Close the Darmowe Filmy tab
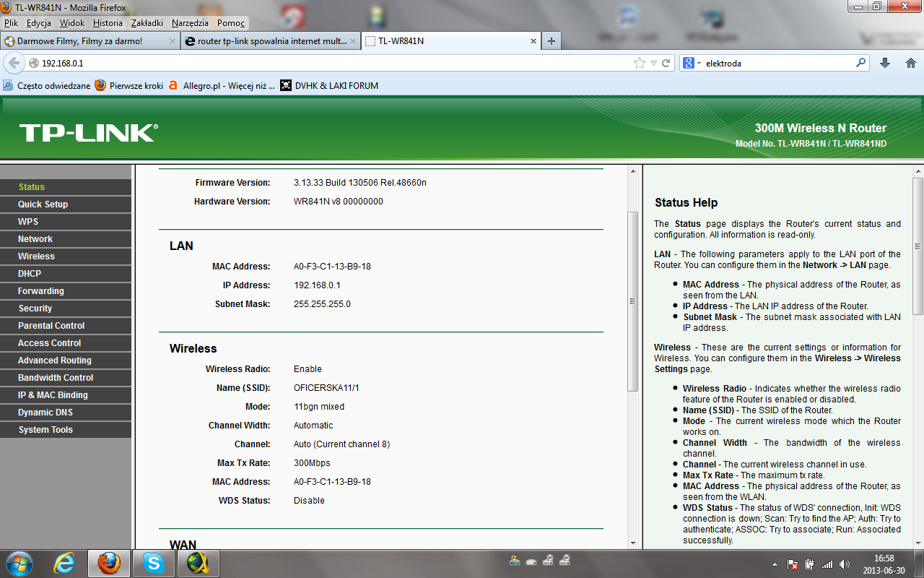Image resolution: width=924 pixels, height=578 pixels. pos(172,41)
